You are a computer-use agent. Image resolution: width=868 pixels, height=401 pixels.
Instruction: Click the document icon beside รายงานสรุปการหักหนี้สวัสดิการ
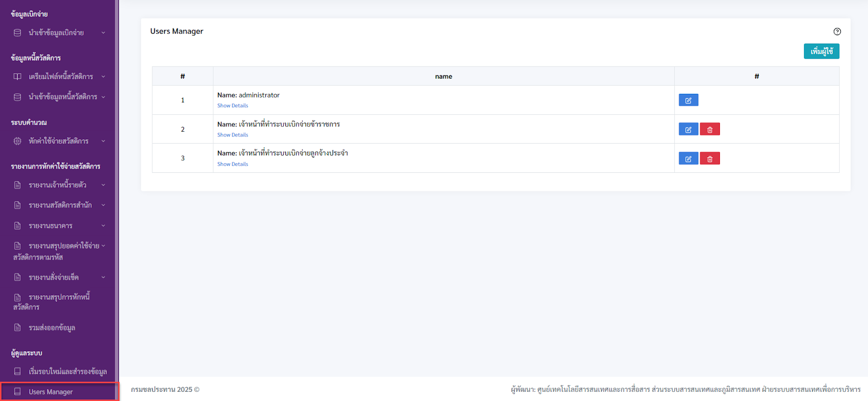click(x=17, y=297)
